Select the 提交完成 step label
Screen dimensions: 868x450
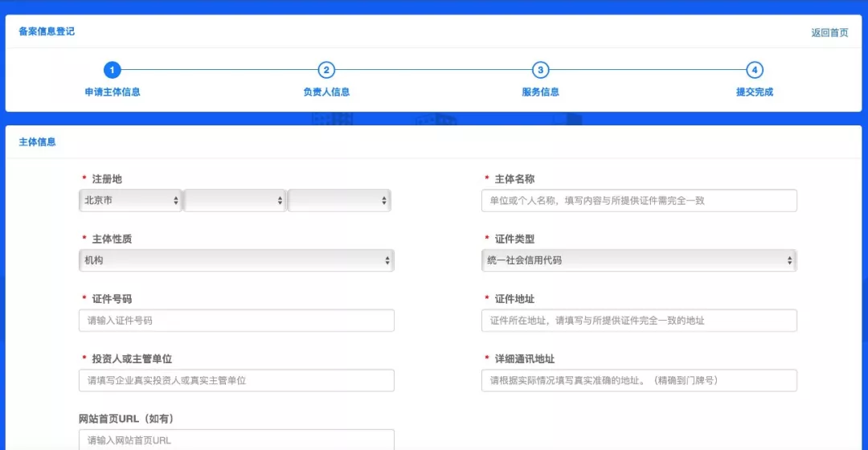(754, 92)
